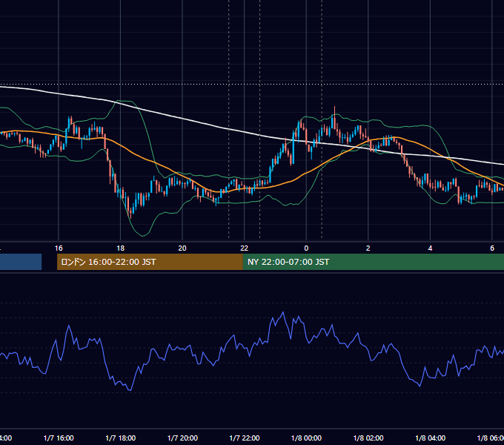Click the '0' hour label on price chart axis

(x=306, y=248)
